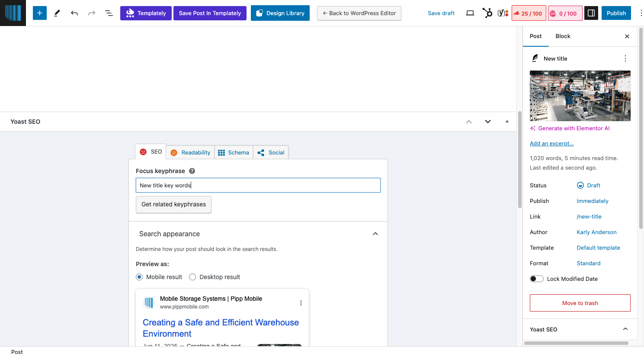Switch to the Social tab
The height and width of the screenshot is (357, 644).
pyautogui.click(x=271, y=152)
